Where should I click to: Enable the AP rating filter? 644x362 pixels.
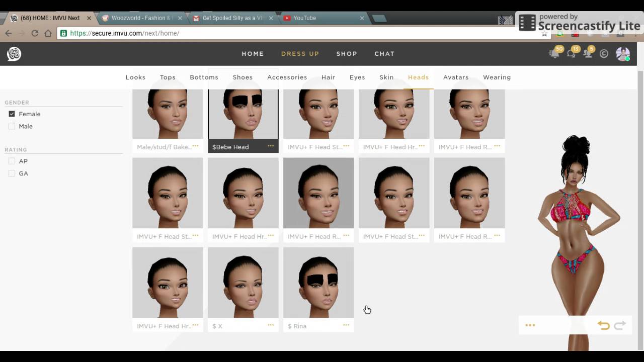(x=12, y=161)
